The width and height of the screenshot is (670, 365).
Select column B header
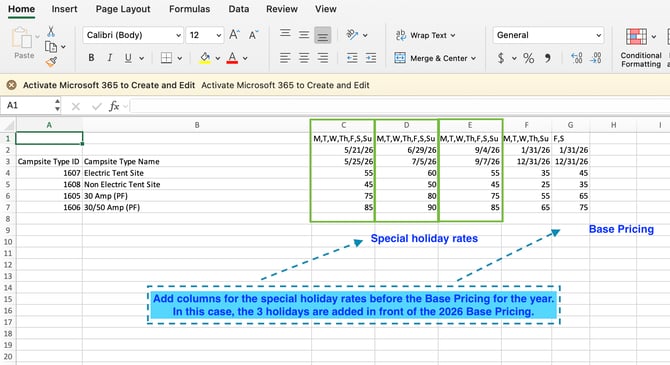click(x=197, y=125)
